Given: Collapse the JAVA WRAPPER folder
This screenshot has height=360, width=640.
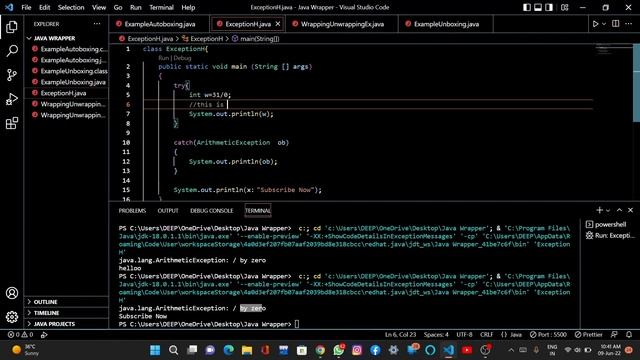Looking at the screenshot, I should click(x=54, y=38).
